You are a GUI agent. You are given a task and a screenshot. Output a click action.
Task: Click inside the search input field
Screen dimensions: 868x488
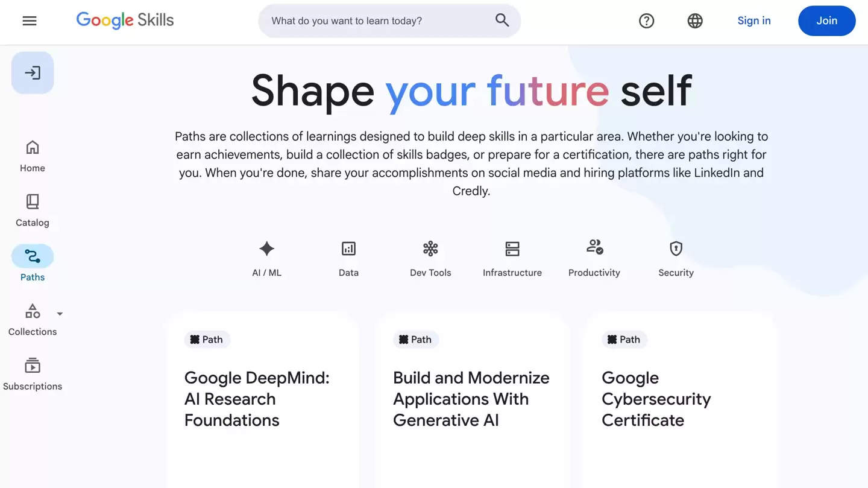coord(374,20)
